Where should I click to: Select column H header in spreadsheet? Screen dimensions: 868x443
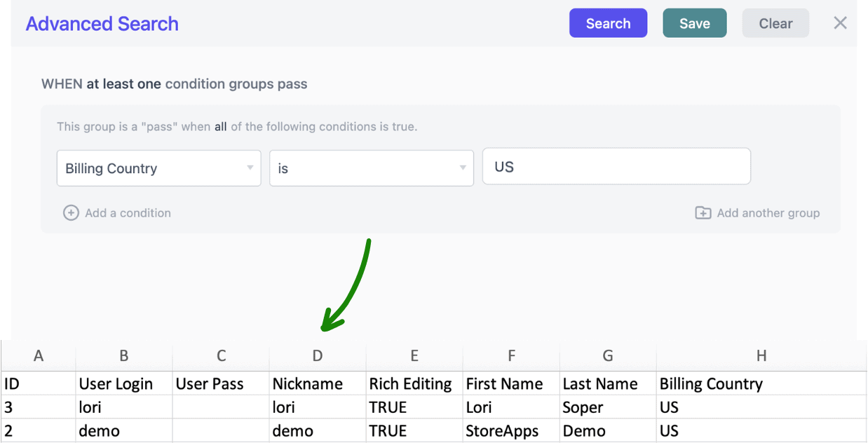tap(761, 356)
